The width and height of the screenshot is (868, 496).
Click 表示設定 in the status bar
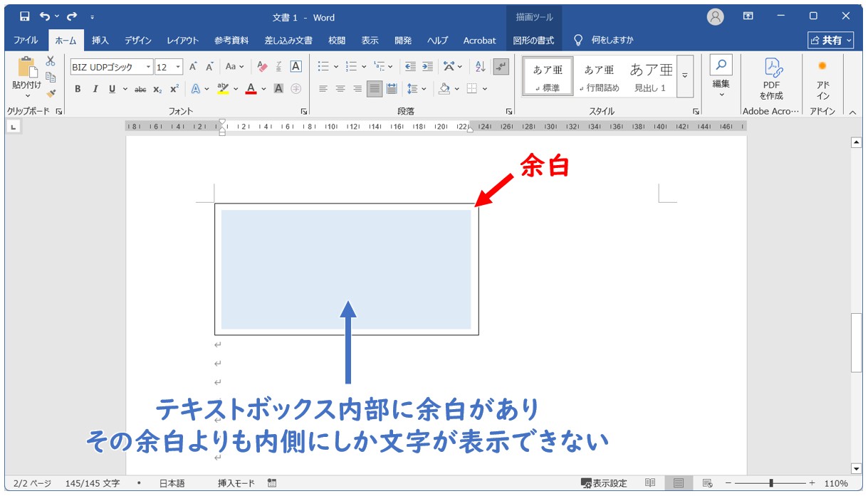tap(604, 483)
